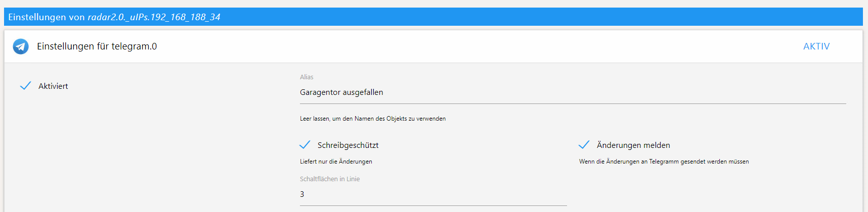Click the AKTIV status label
The image size is (868, 212).
pos(816,46)
